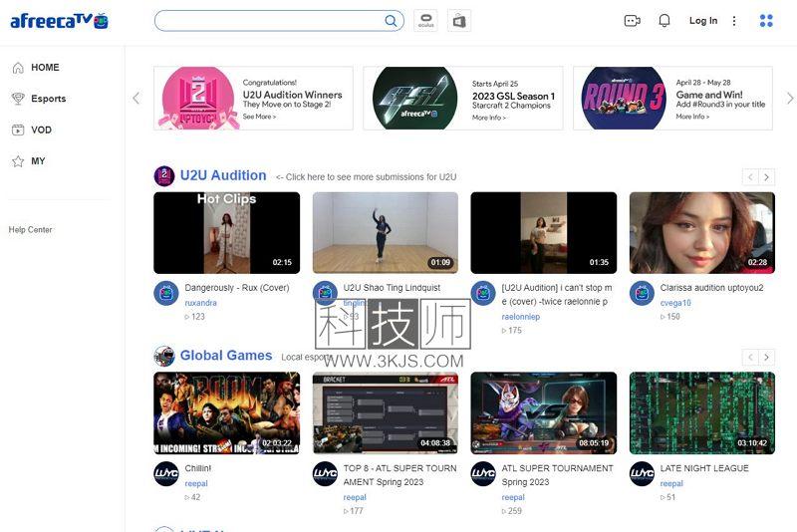Go to next banner slide

pyautogui.click(x=790, y=98)
